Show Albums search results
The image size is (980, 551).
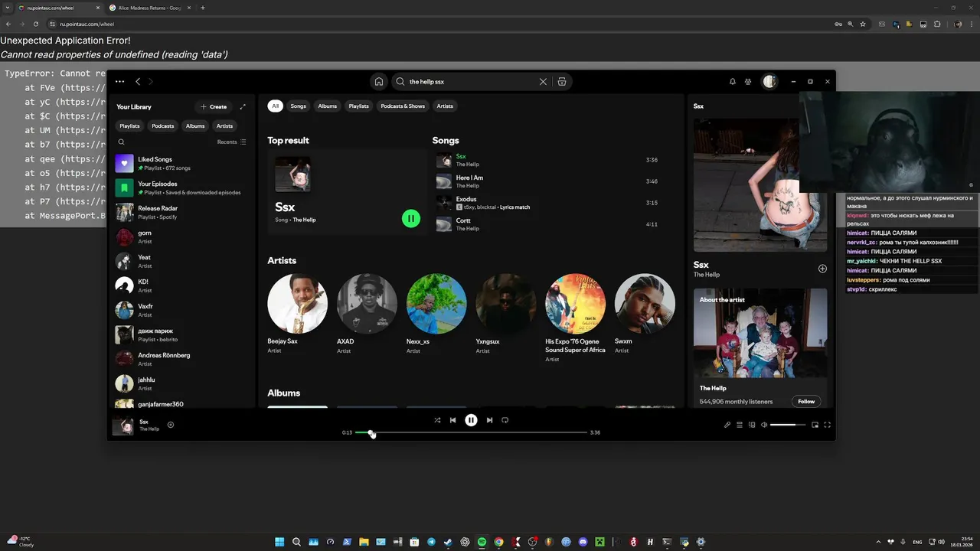click(x=328, y=106)
